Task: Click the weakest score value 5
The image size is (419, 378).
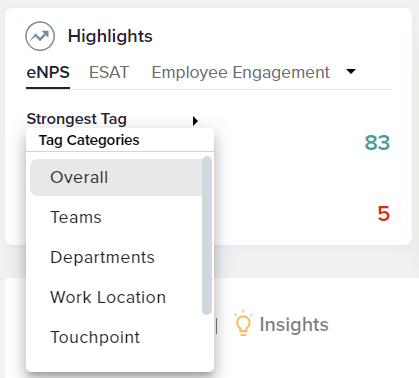Action: [384, 213]
